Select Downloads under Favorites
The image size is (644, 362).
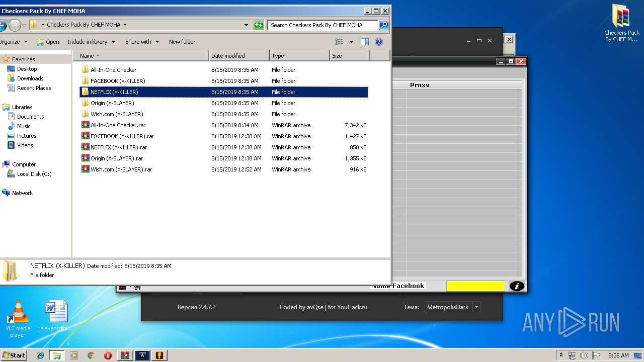tap(26, 78)
